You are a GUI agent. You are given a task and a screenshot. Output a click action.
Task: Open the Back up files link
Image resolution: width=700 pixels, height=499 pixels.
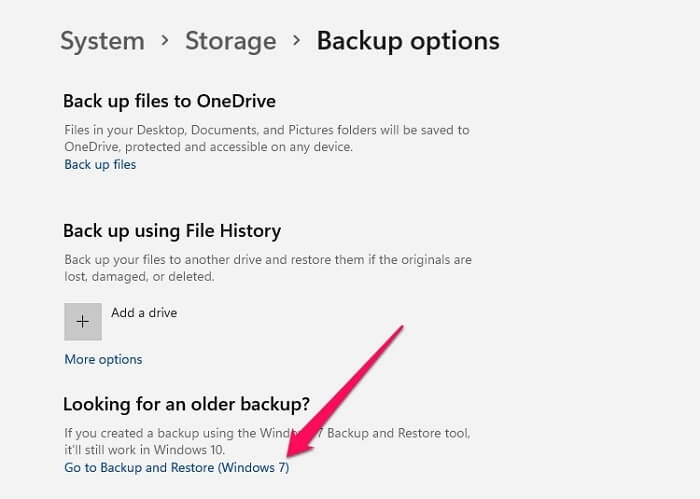(100, 164)
